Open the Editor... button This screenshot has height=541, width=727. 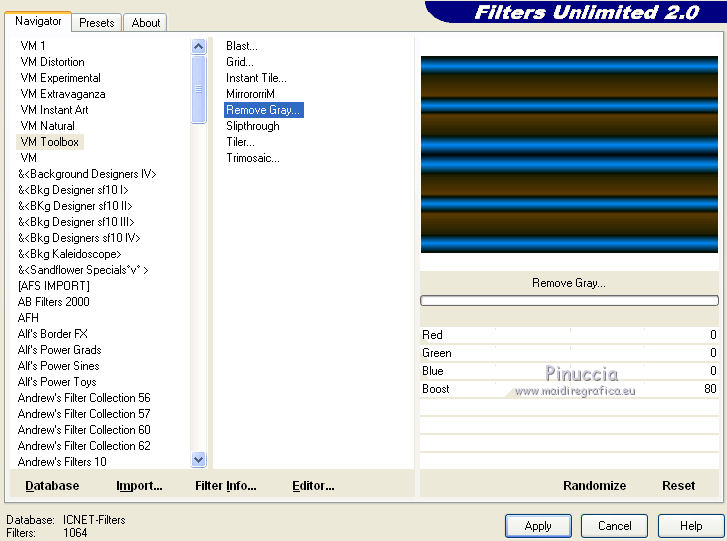(313, 485)
